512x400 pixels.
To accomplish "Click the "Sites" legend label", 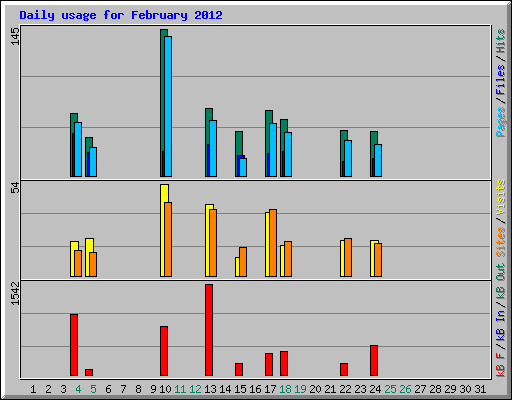I will click(501, 242).
